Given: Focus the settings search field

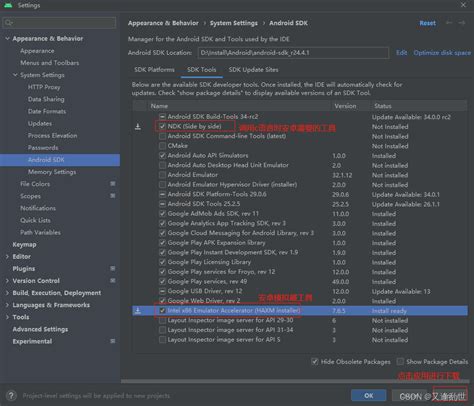Looking at the screenshot, I should pyautogui.click(x=59, y=23).
